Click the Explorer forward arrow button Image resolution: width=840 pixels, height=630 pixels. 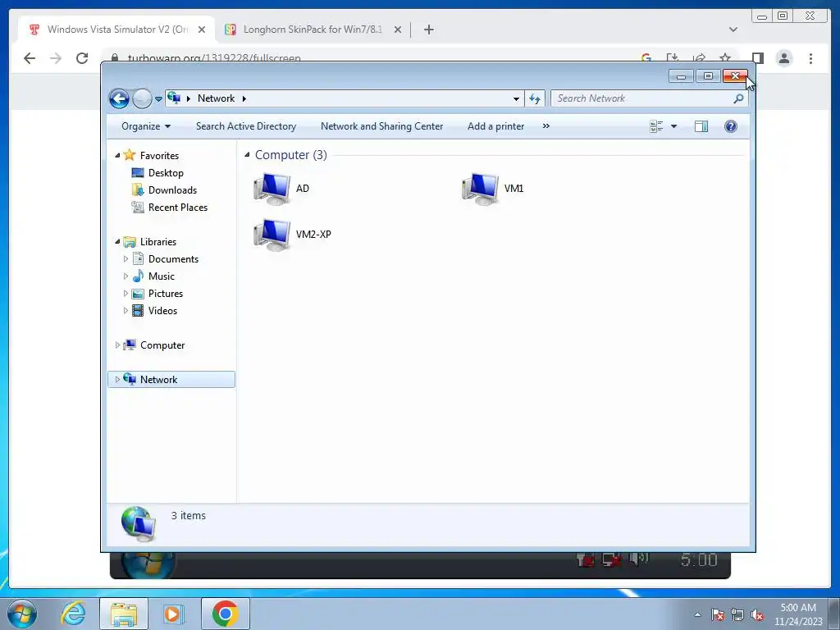coord(142,98)
